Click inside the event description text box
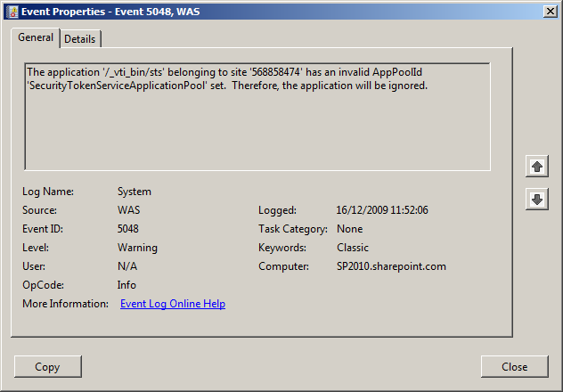Image resolution: width=563 pixels, height=392 pixels. click(x=257, y=125)
